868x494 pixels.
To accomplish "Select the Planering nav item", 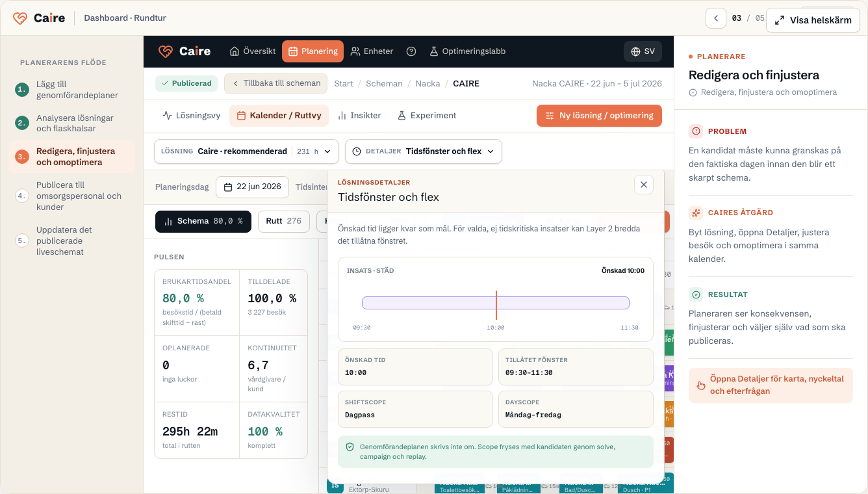I will [x=313, y=51].
